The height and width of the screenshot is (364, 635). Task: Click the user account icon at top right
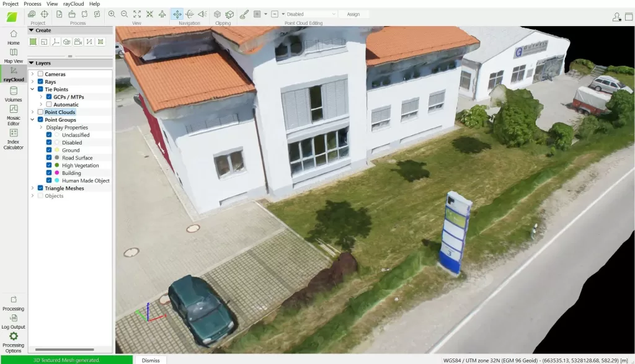point(616,17)
